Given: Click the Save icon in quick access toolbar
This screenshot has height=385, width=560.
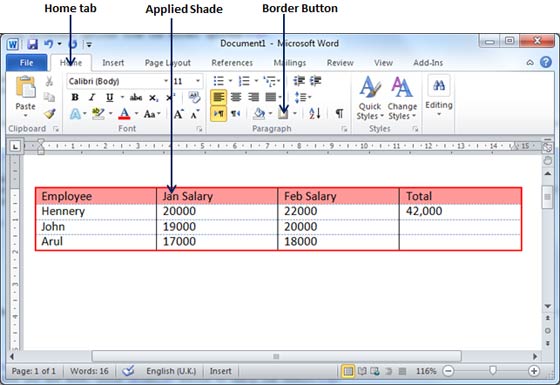Looking at the screenshot, I should (x=32, y=44).
